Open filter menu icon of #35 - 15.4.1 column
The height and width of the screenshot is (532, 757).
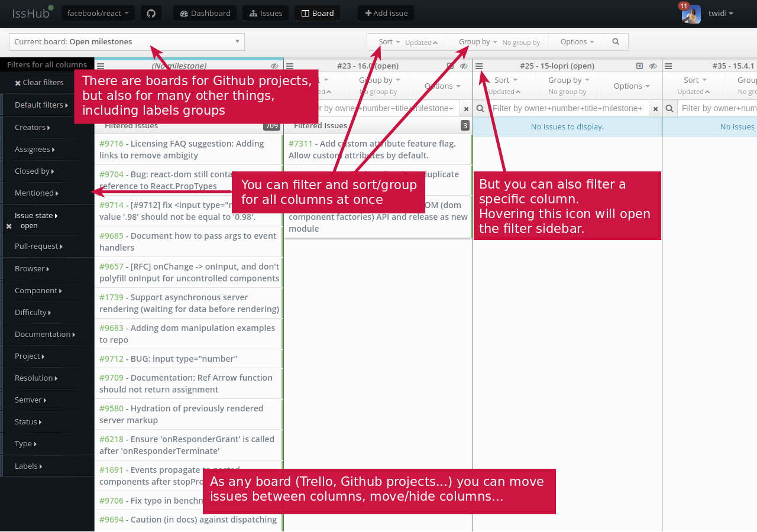coord(668,66)
